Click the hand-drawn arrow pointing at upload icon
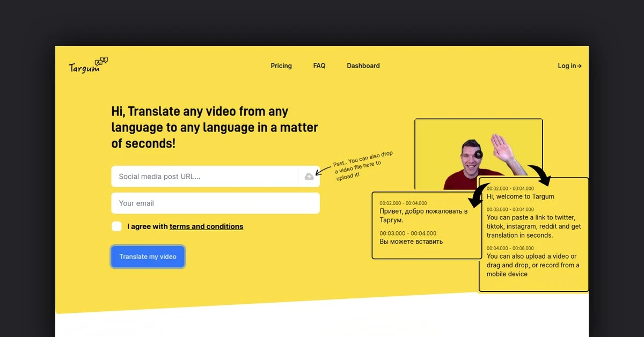Viewport: 644px width, 337px height. (x=324, y=170)
